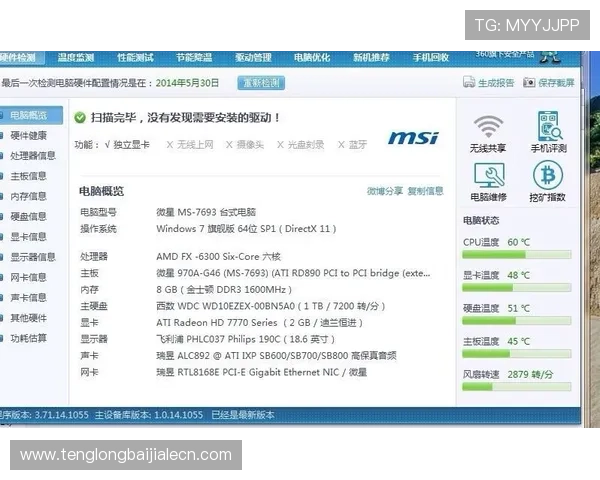Image resolution: width=600 pixels, height=480 pixels.
Task: Click the 蓝牙 feature indicator
Action: 352,145
